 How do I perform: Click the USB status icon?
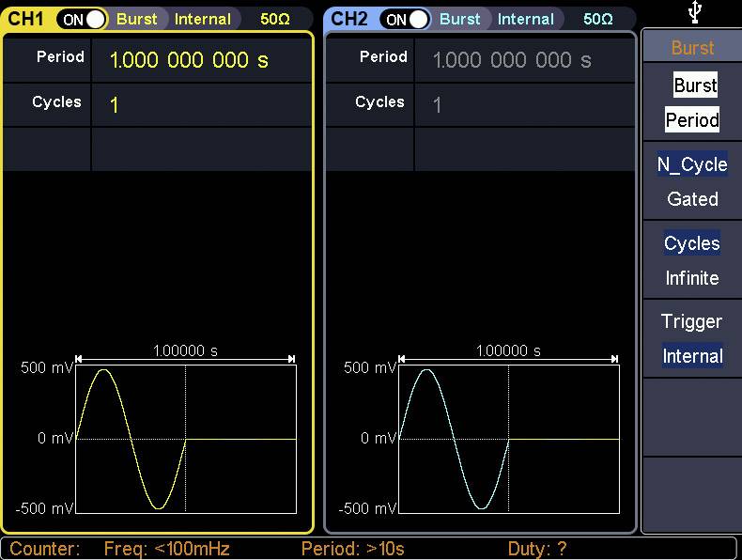pyautogui.click(x=694, y=12)
